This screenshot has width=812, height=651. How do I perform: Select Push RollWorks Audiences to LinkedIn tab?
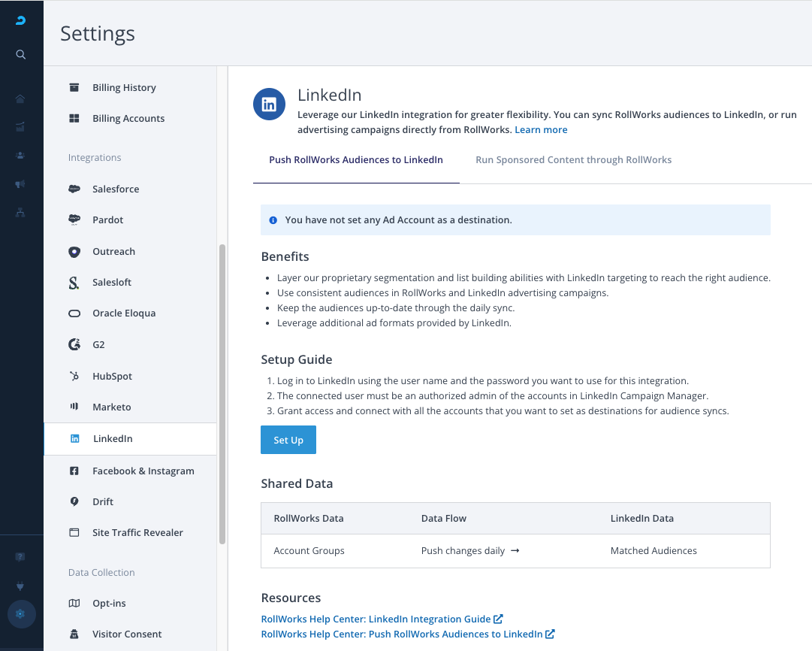(356, 160)
